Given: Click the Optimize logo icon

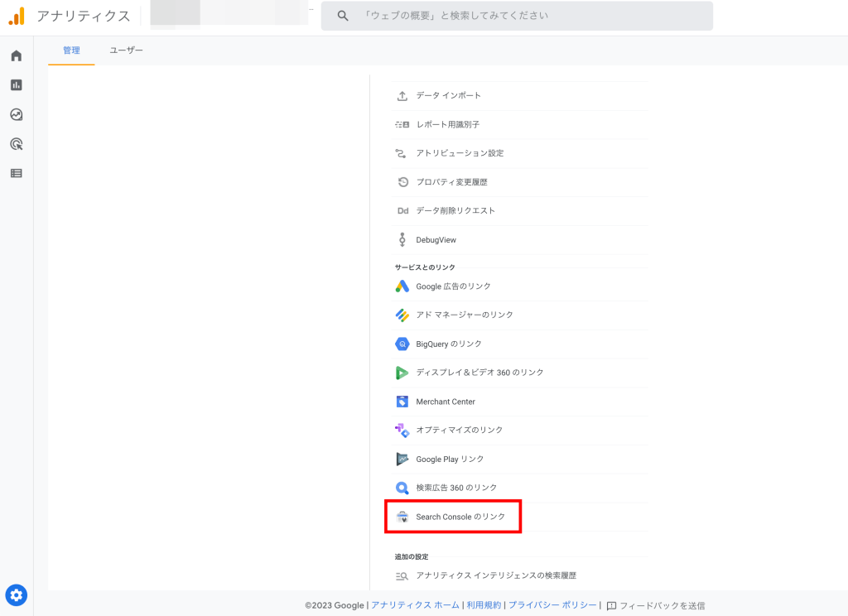Looking at the screenshot, I should coord(402,430).
